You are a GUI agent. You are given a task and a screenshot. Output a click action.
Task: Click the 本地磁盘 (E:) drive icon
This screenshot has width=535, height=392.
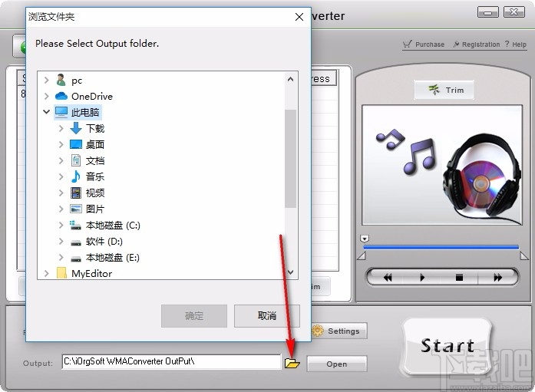point(76,259)
